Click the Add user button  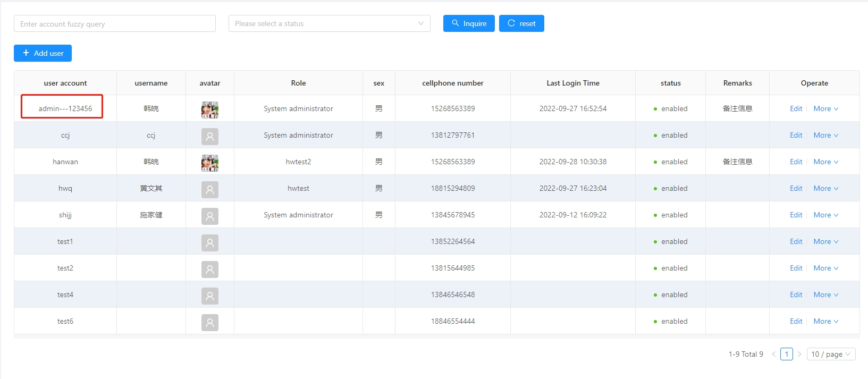click(43, 53)
